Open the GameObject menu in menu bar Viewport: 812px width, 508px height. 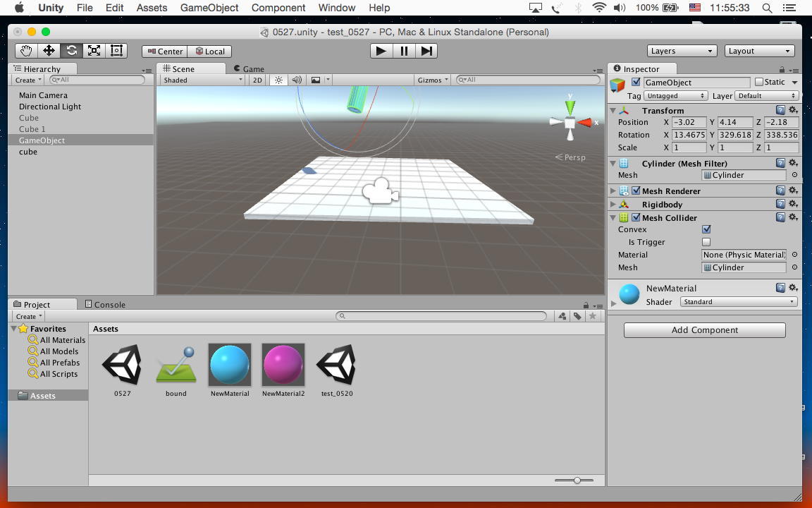[x=209, y=8]
